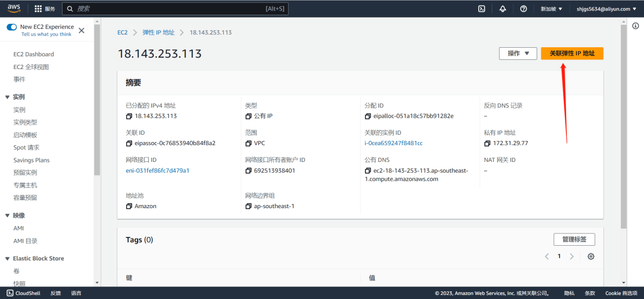Image resolution: width=644 pixels, height=299 pixels.
Task: Copy the allocated IPv4 address 18.143.253.113
Action: pyautogui.click(x=129, y=116)
